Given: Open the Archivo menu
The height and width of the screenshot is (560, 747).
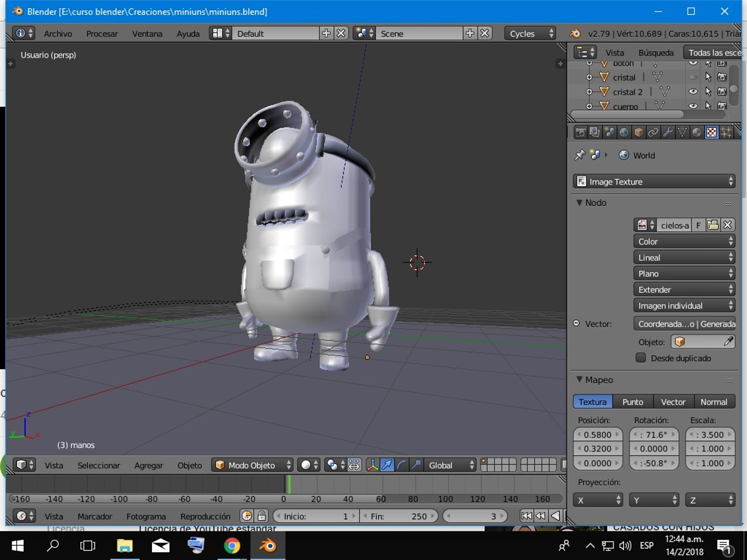Looking at the screenshot, I should (x=58, y=33).
